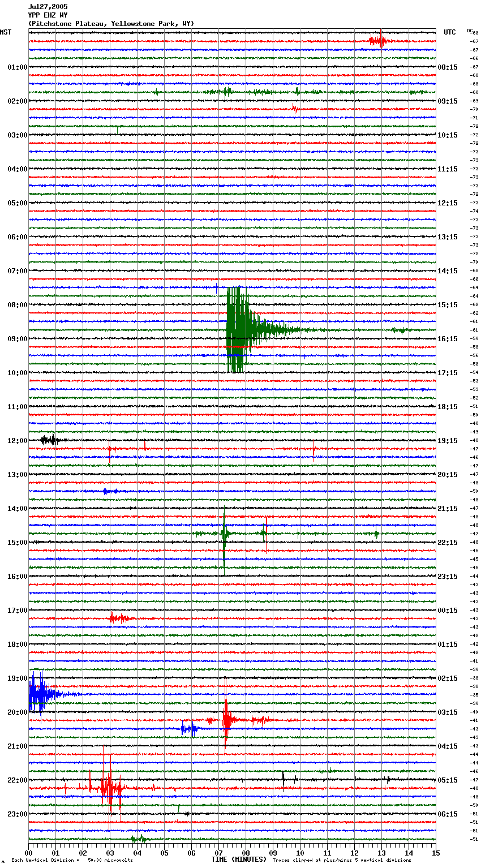This screenshot has height=868, width=481.
Task: Click the 21:15 UTC time label
Action: [x=448, y=509]
